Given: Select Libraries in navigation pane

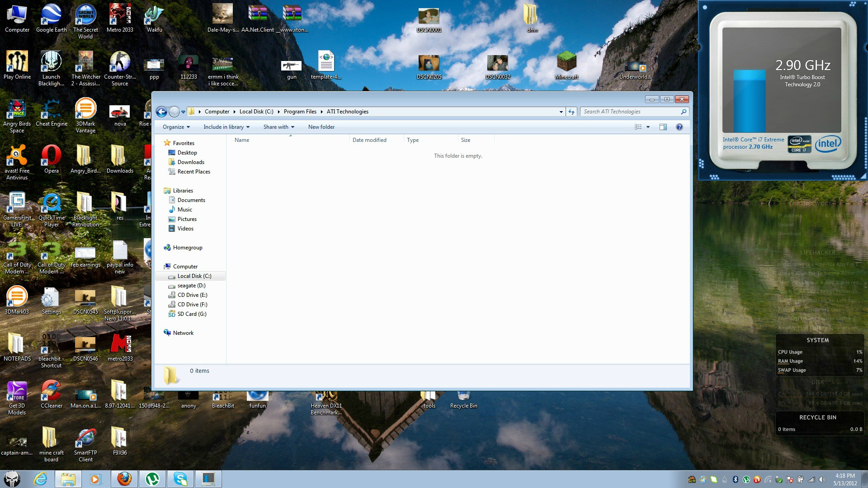Looking at the screenshot, I should tap(183, 191).
